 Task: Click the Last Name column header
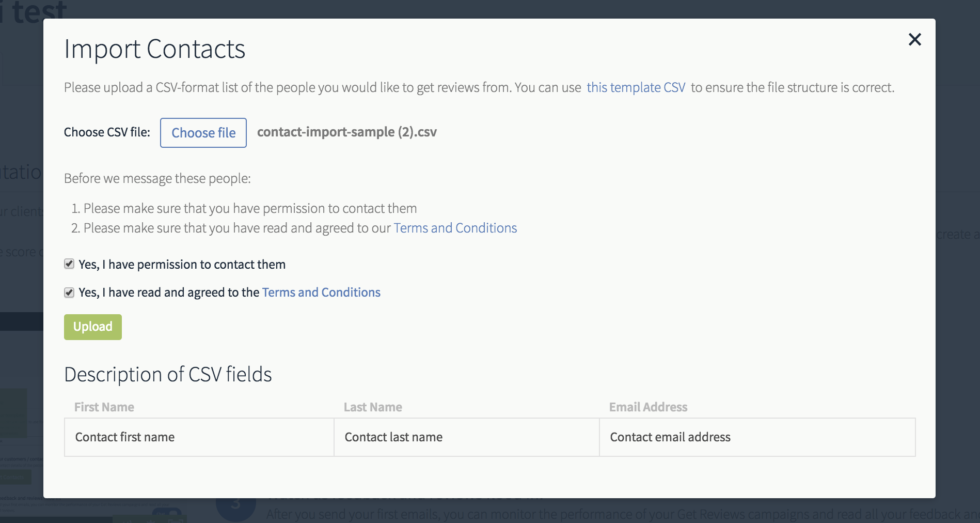point(373,407)
